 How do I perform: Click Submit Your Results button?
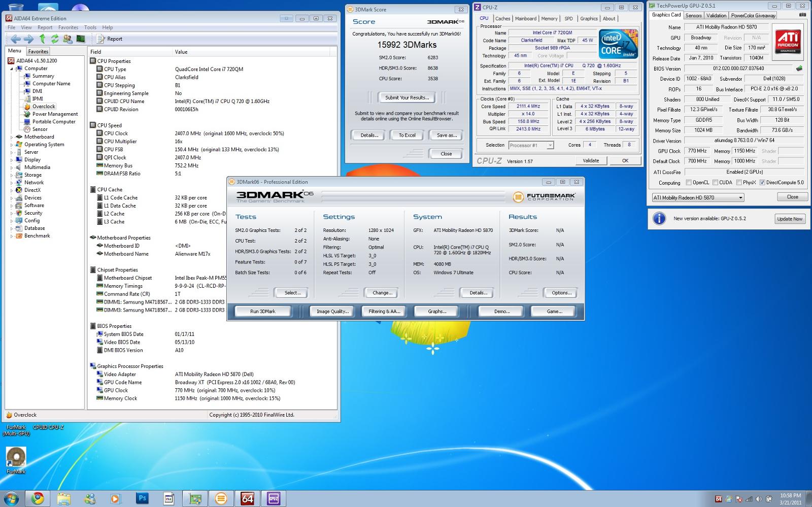(x=407, y=97)
